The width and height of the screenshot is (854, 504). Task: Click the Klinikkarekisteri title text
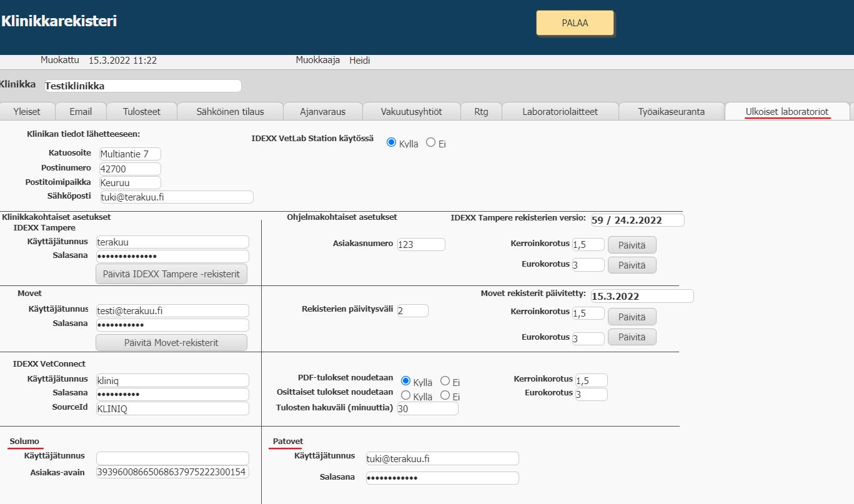(x=59, y=21)
